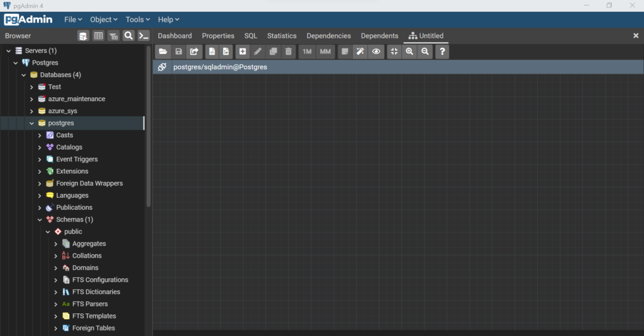Viewport: 644px width, 336px height.
Task: Select Publications in the tree
Action: click(x=74, y=207)
